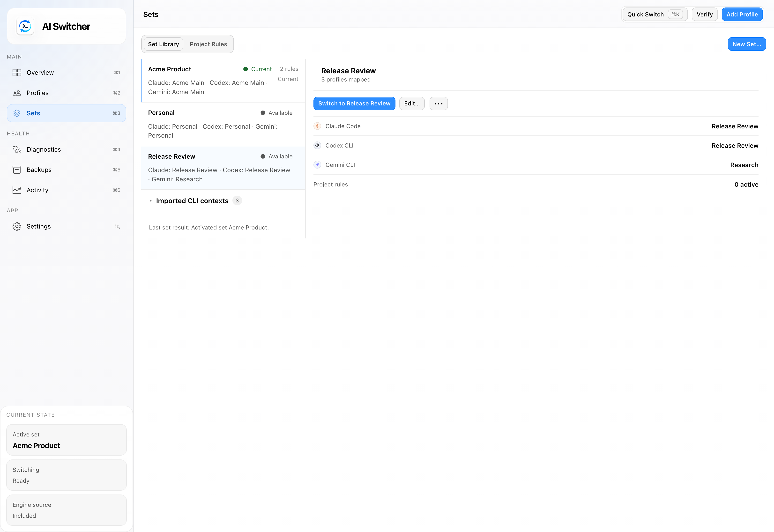The image size is (774, 532).
Task: Open Overview via its grid icon
Action: coord(17,73)
